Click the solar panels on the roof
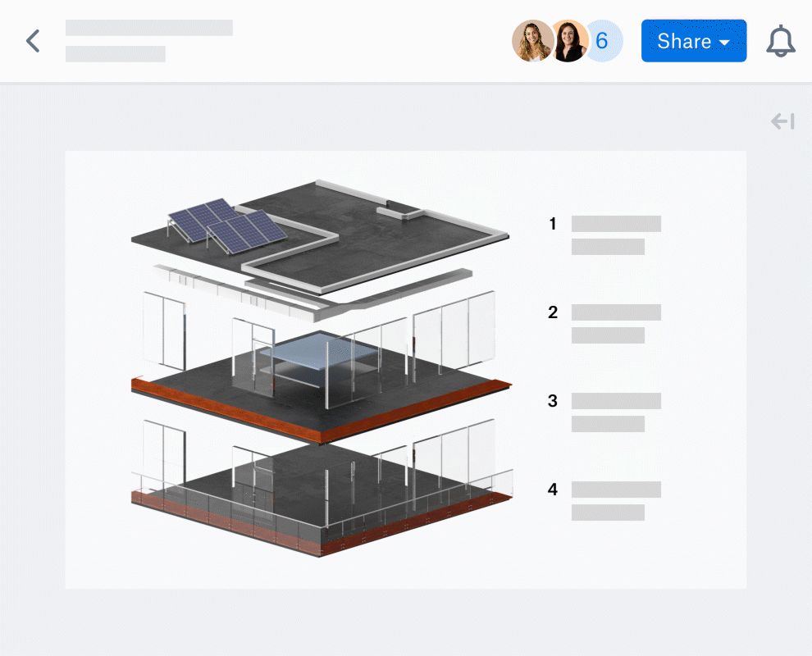 227,222
